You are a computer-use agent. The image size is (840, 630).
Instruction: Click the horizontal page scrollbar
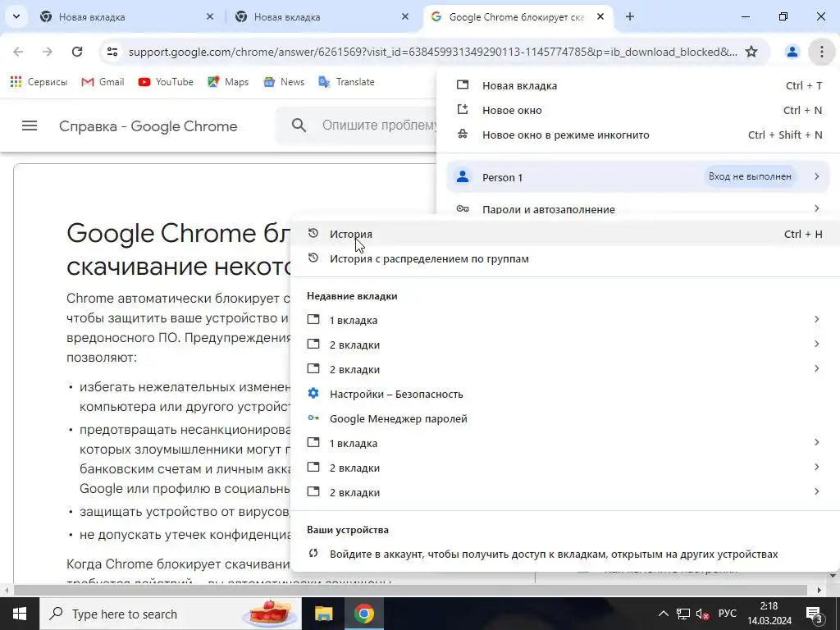(410, 591)
